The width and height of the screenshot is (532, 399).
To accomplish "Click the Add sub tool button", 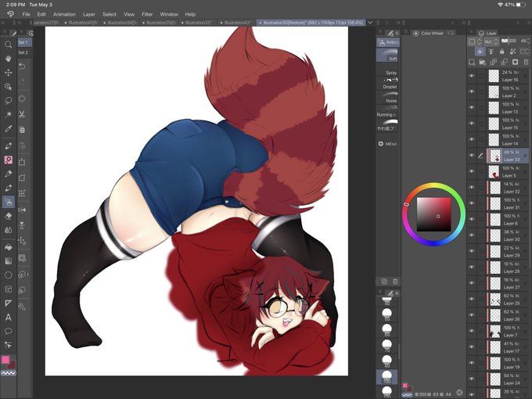I will pyautogui.click(x=387, y=144).
